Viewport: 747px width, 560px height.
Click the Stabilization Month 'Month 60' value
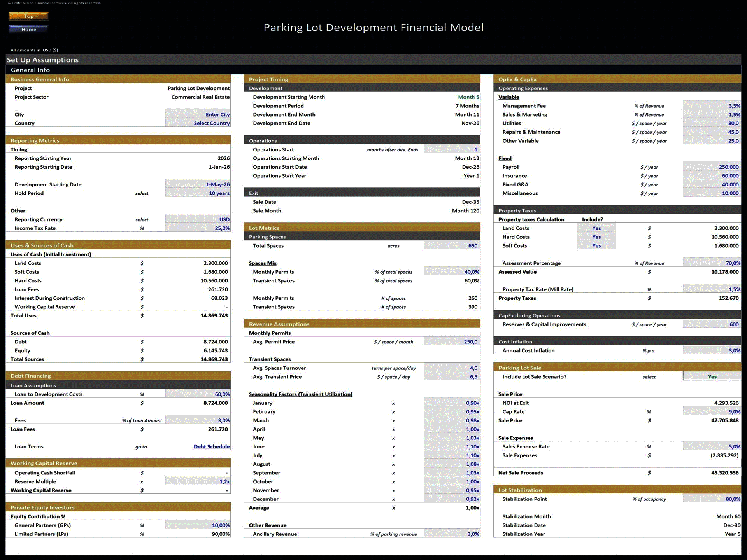tap(728, 516)
